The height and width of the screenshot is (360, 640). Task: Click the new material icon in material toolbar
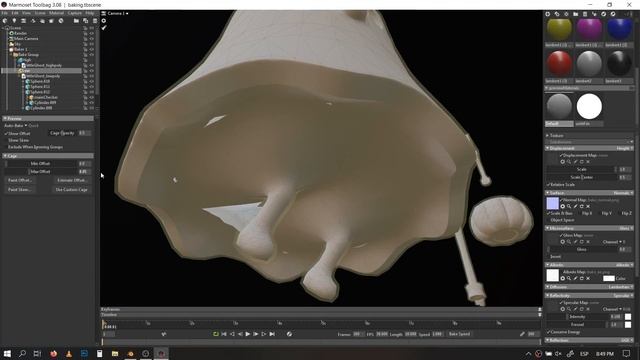(x=548, y=14)
